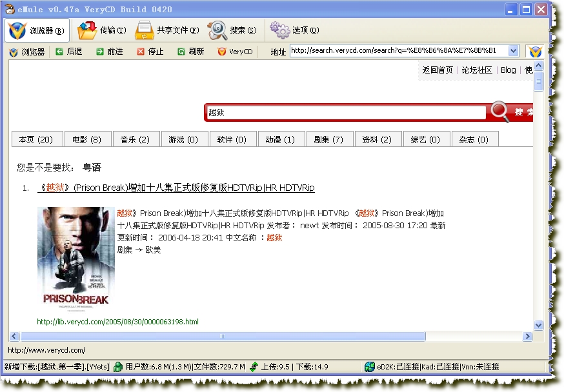Click the red magnifier 搜索 button
Image resolution: width=564 pixels, height=392 pixels.
pos(511,112)
